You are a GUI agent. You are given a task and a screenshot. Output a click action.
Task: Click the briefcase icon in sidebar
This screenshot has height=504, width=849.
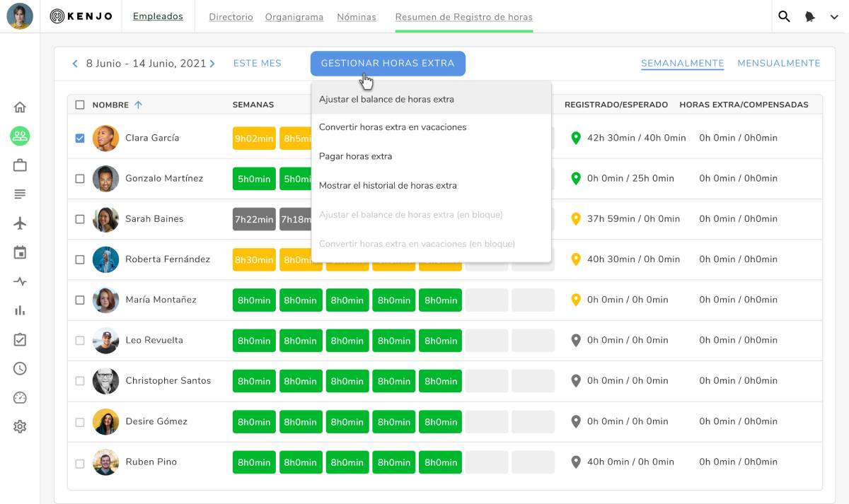(20, 165)
